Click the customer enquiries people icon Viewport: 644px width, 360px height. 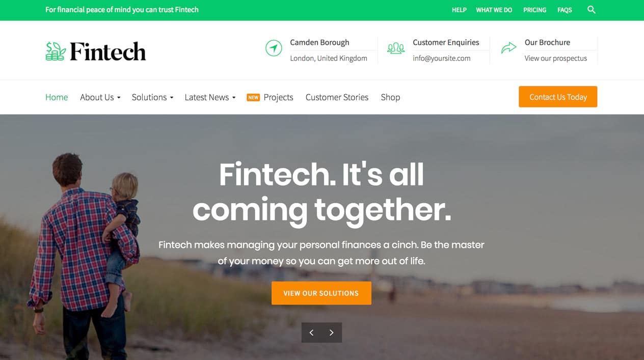(396, 48)
